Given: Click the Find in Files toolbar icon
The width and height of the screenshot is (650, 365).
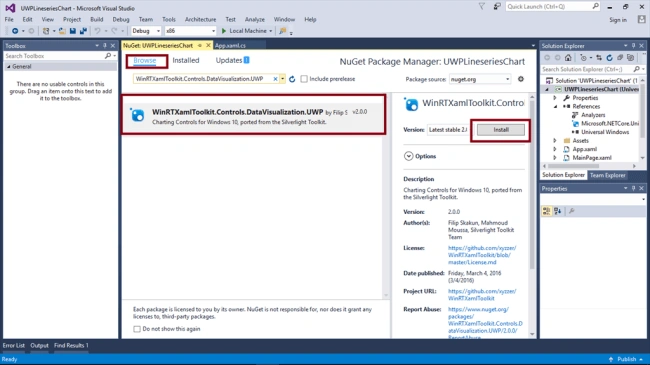Looking at the screenshot, I should tap(283, 31).
